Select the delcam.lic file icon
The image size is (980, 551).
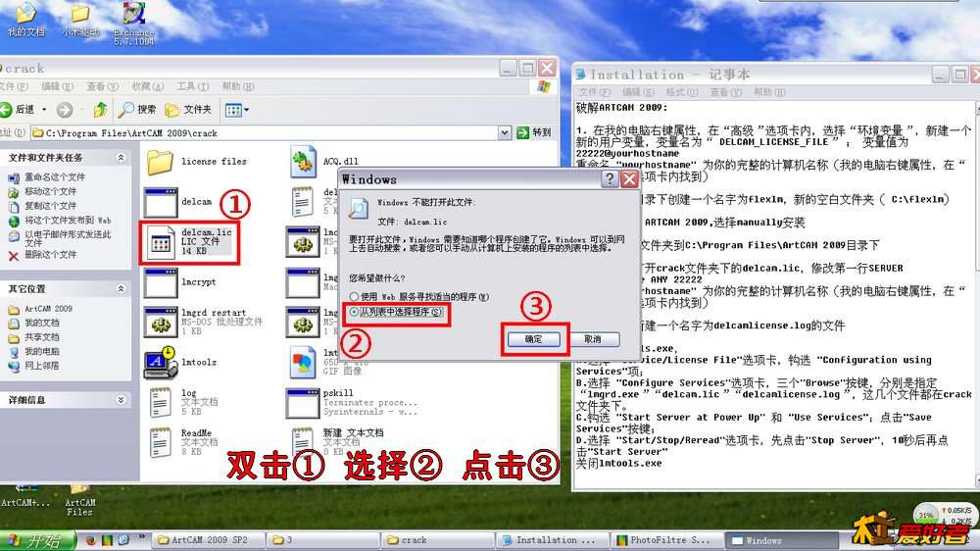(161, 243)
